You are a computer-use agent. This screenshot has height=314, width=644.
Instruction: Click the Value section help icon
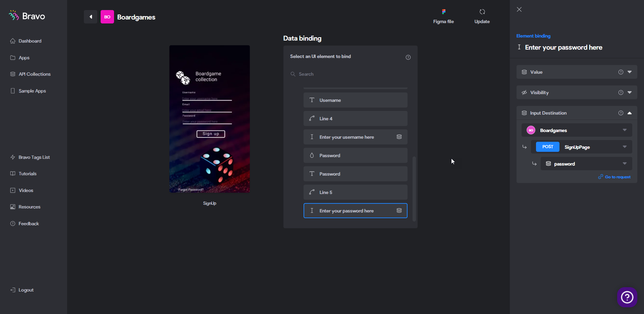click(x=621, y=72)
